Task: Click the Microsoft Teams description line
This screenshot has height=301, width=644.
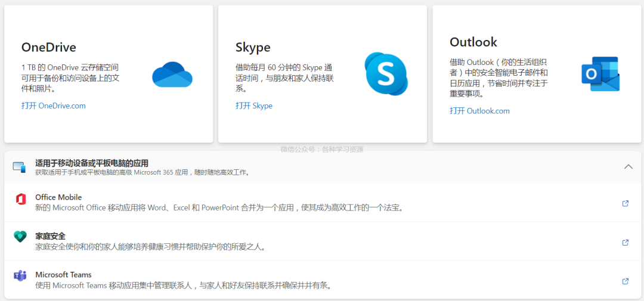Action: [184, 286]
